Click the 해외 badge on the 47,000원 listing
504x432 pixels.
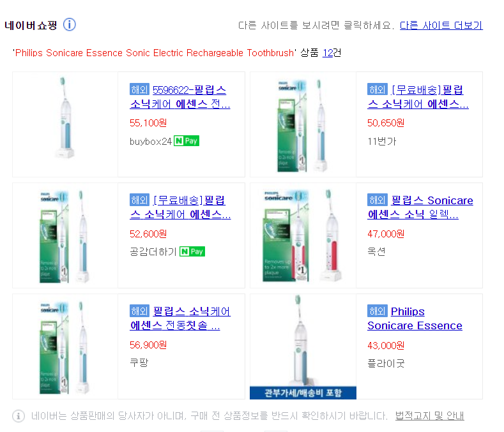[x=378, y=200]
